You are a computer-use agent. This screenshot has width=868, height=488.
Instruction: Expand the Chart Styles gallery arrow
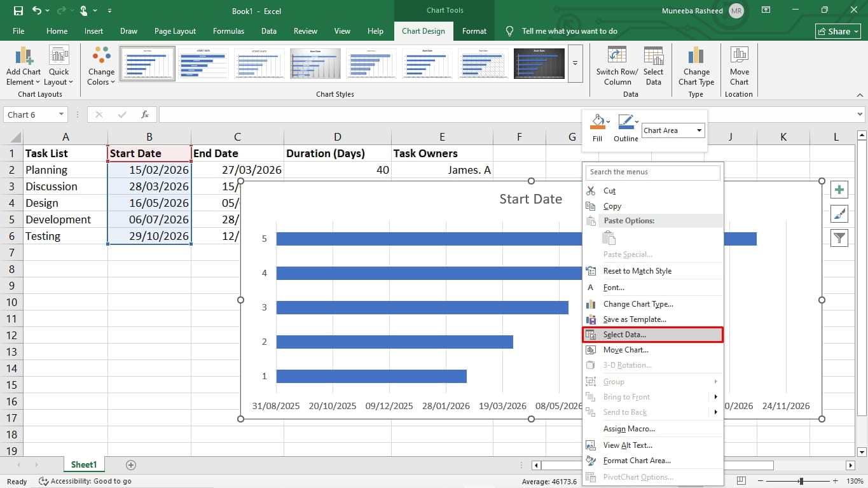575,63
